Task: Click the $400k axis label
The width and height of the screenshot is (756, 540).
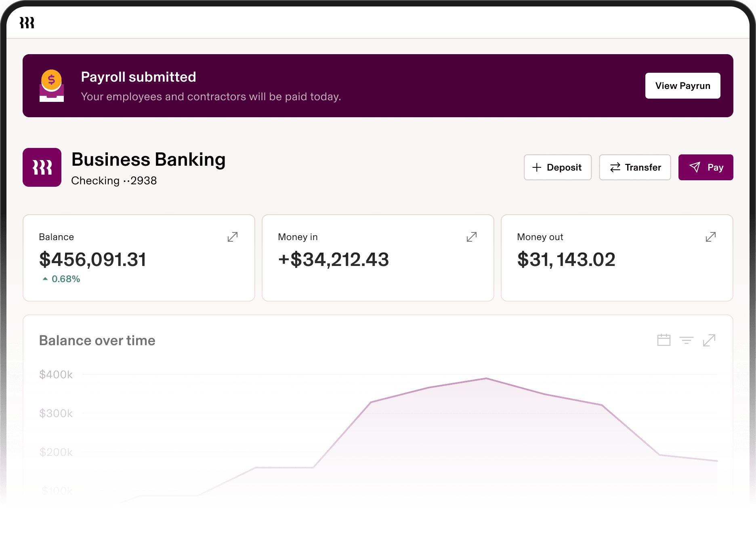Action: (56, 375)
